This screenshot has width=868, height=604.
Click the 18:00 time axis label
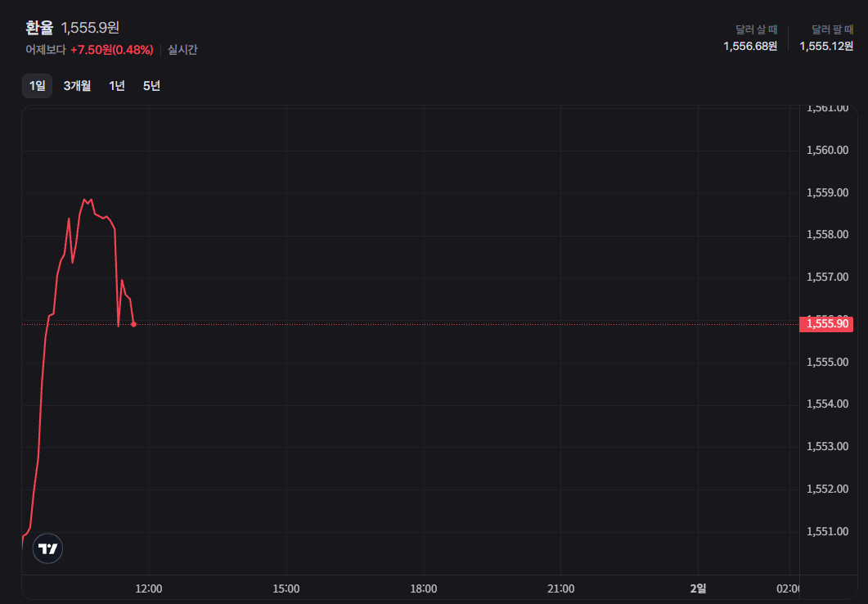(424, 589)
